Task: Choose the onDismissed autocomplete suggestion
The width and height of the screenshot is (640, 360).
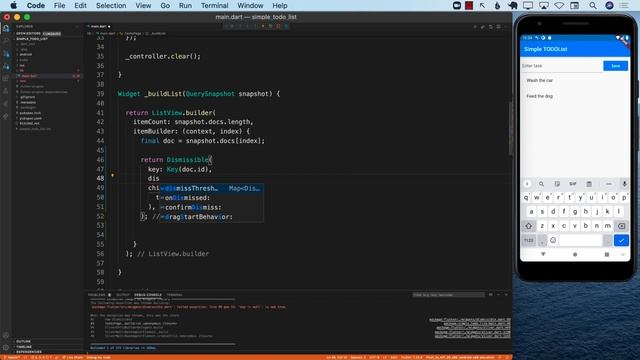Action: coord(211,198)
